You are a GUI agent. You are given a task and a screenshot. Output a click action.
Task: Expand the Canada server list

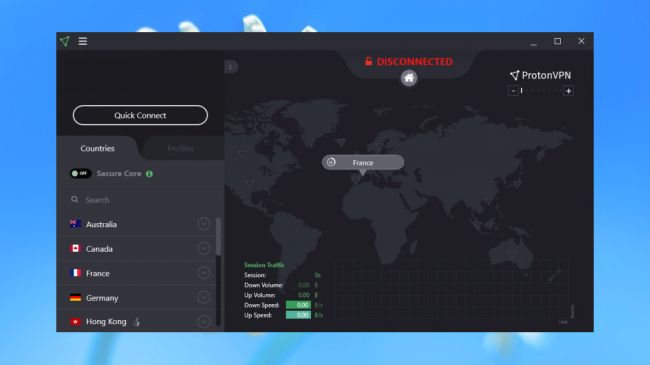tap(204, 248)
